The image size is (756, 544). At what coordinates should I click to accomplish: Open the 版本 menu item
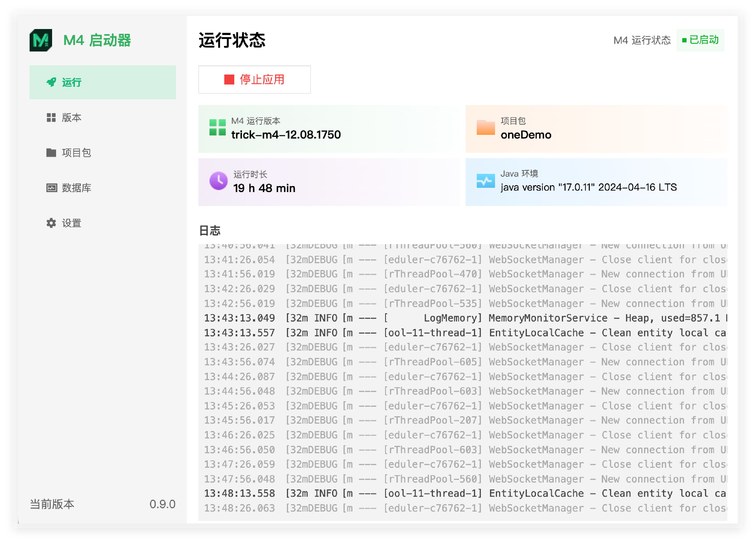coord(71,117)
